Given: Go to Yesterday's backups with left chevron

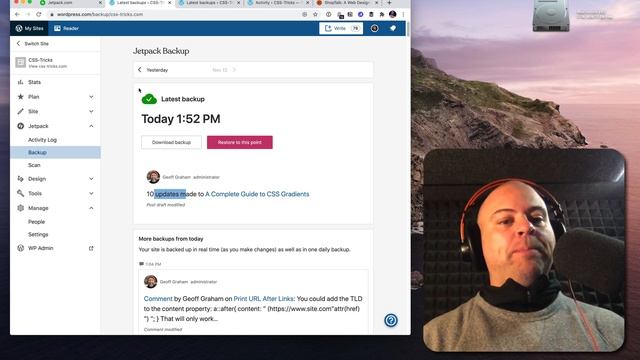Looking at the screenshot, I should pyautogui.click(x=140, y=70).
